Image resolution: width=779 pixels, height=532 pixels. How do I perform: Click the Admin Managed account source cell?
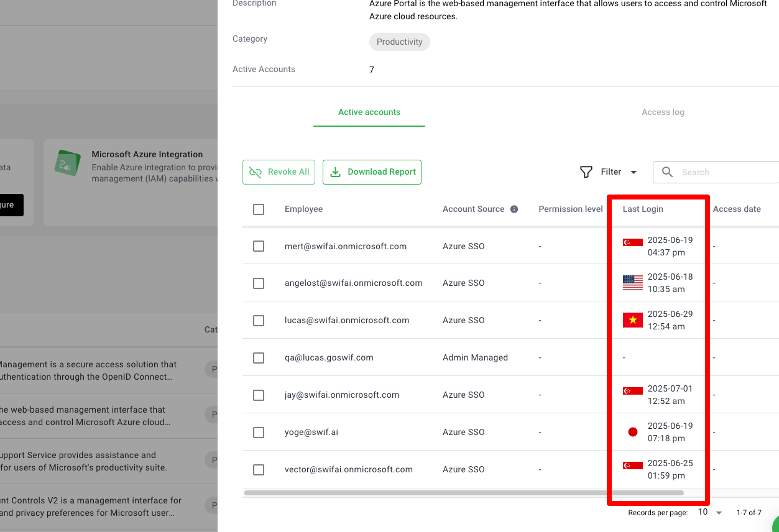pyautogui.click(x=475, y=358)
